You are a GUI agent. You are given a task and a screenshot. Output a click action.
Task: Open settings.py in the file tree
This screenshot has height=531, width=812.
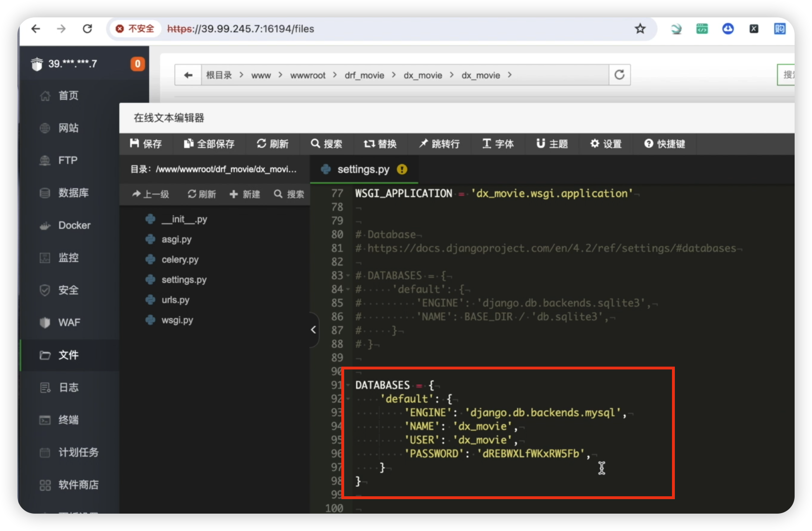click(184, 280)
